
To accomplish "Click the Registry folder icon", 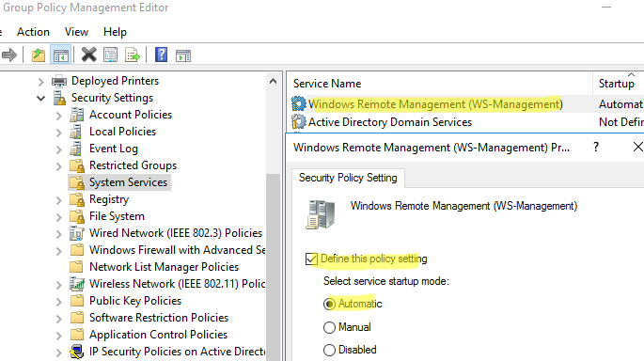I will point(77,199).
